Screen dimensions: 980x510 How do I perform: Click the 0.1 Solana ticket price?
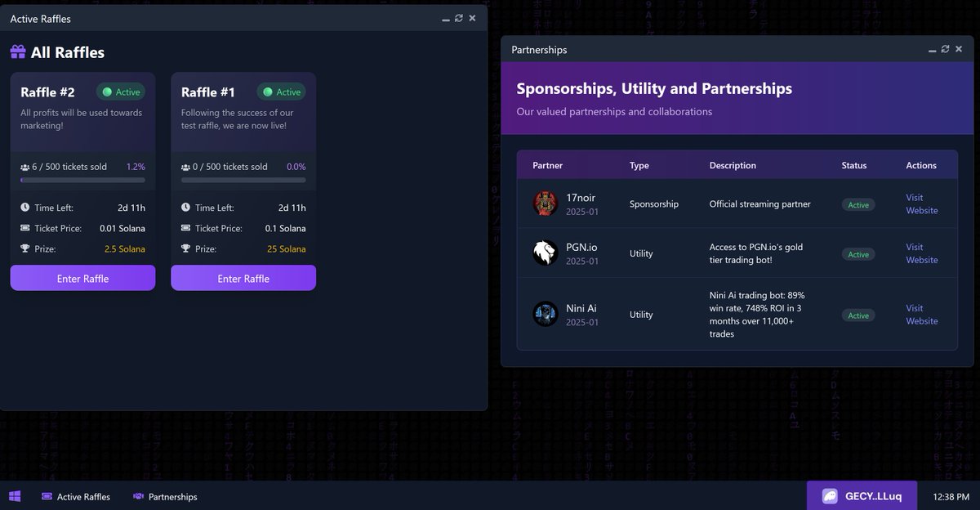[x=286, y=228]
